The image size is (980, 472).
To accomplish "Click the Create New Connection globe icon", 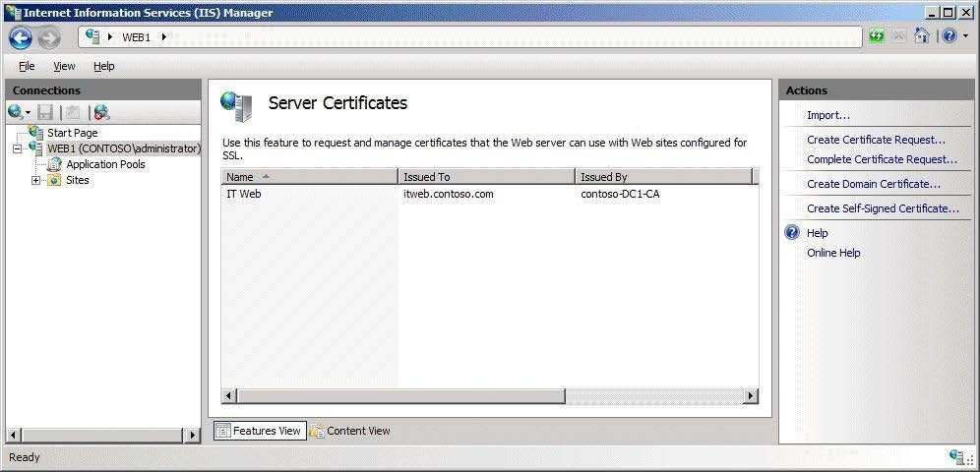I will [x=16, y=112].
